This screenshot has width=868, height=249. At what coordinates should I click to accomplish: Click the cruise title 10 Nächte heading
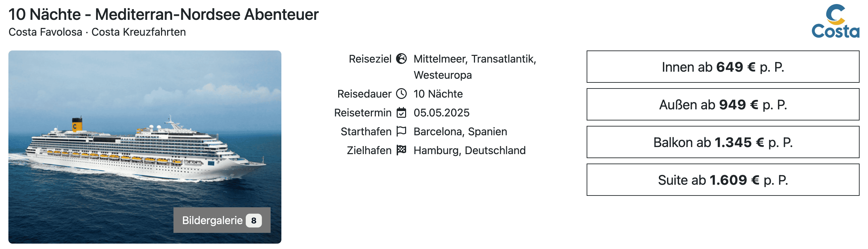(x=163, y=14)
